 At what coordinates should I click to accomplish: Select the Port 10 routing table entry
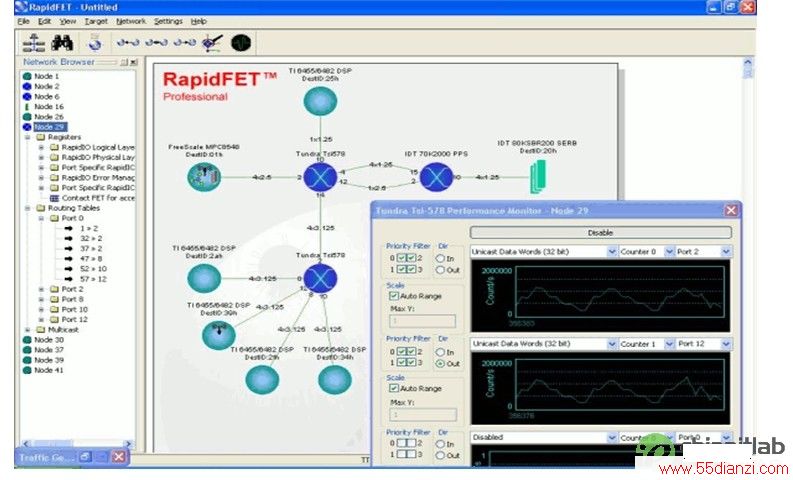[74, 309]
